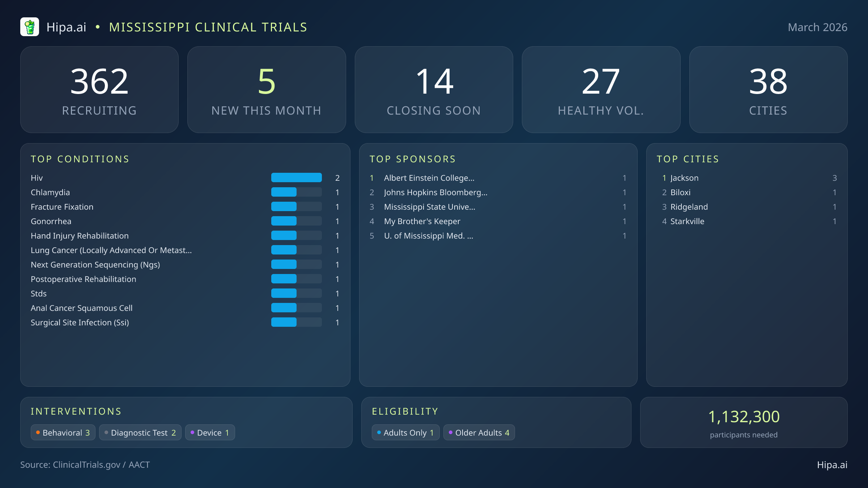
Task: Click the March 2026 date label
Action: point(818,27)
